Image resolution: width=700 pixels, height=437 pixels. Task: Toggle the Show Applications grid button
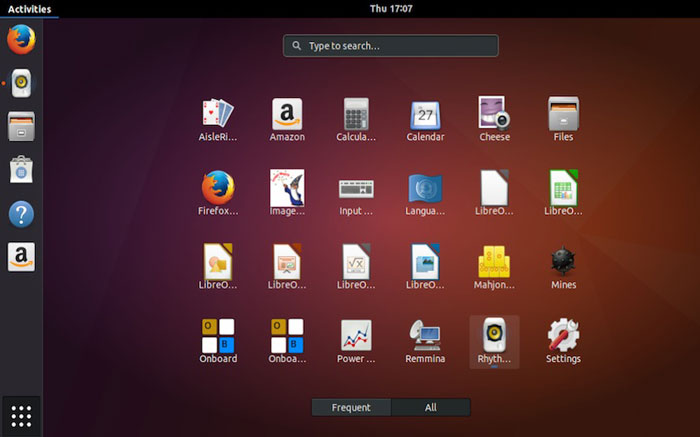(21, 416)
